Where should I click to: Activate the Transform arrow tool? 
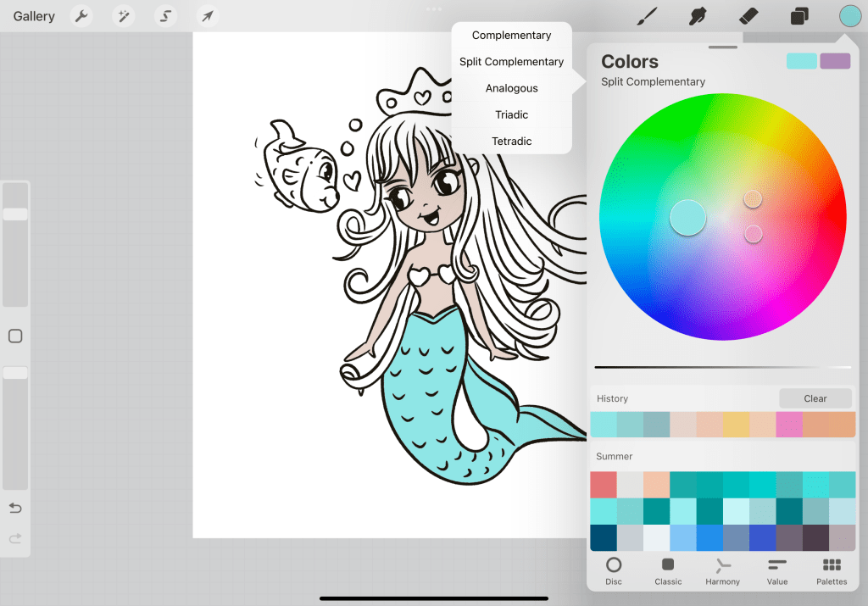pos(207,16)
